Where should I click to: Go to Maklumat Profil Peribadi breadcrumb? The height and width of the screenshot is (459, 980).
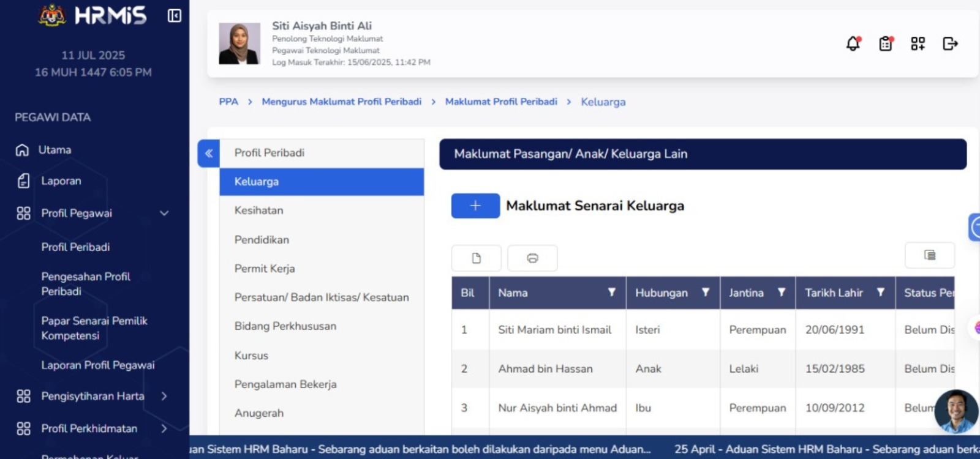tap(501, 102)
